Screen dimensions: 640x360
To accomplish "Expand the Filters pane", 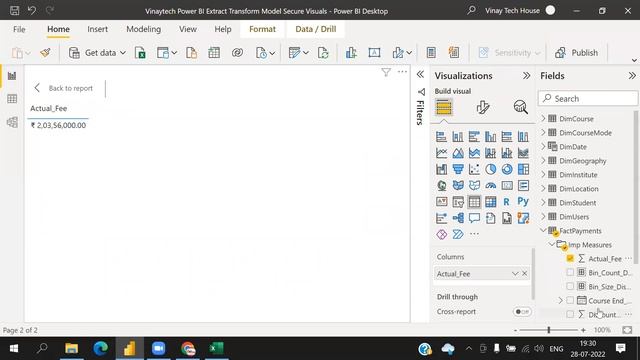I will 420,74.
